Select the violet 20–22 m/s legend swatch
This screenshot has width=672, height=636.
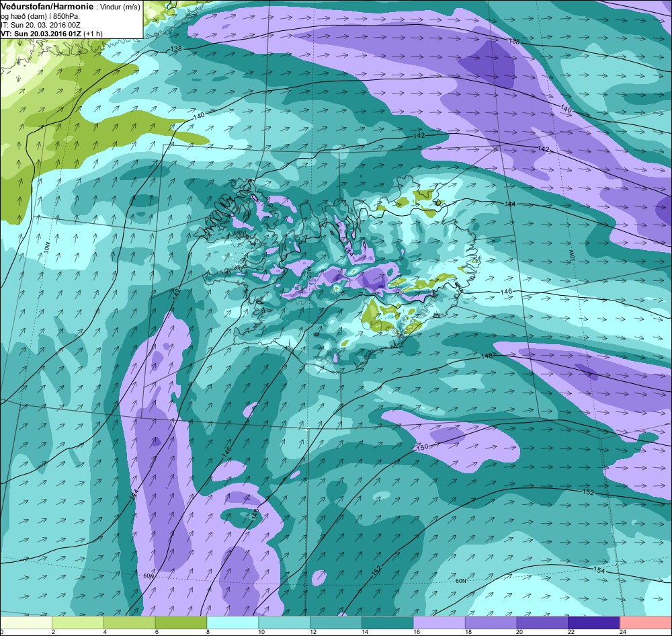tap(542, 623)
